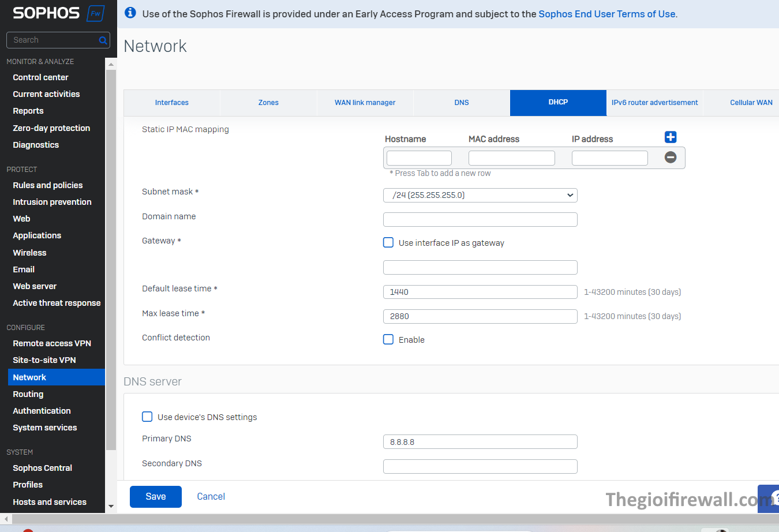
Task: Remove the static MAC mapping row
Action: (x=670, y=157)
